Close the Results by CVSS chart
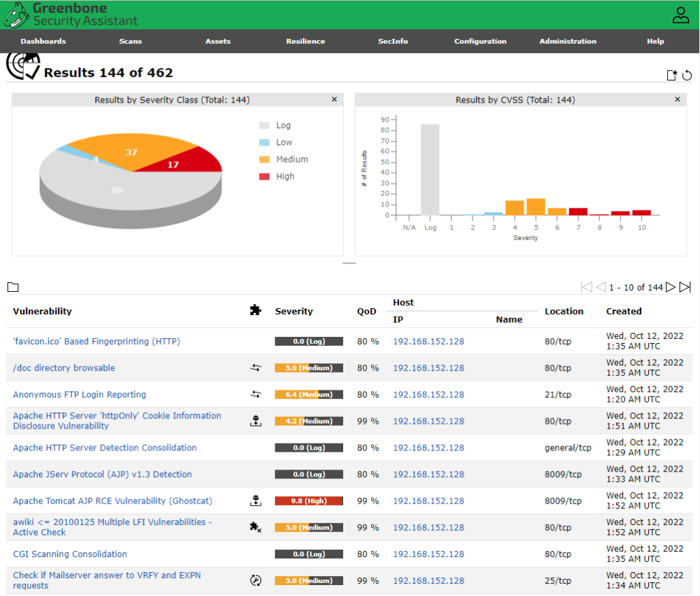 click(677, 99)
